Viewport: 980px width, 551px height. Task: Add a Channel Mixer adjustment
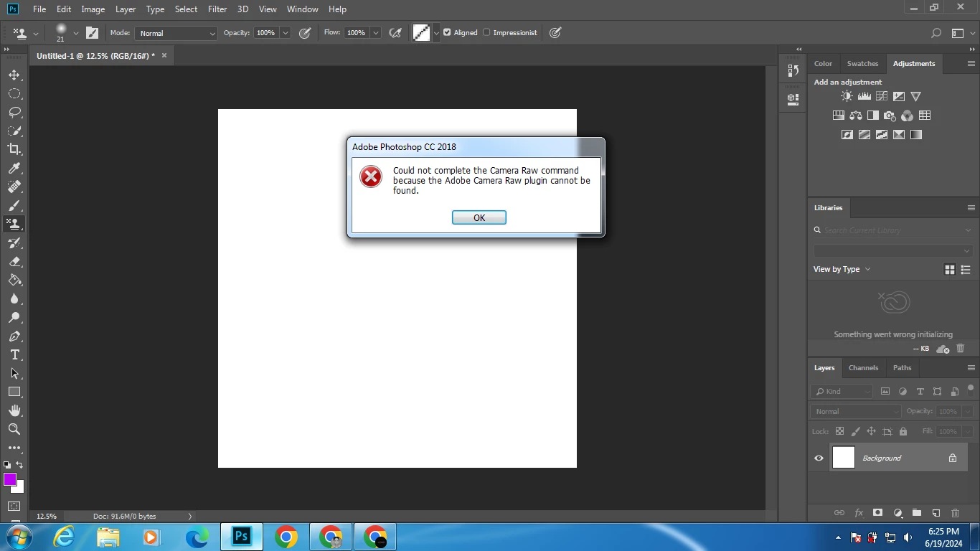(x=908, y=116)
